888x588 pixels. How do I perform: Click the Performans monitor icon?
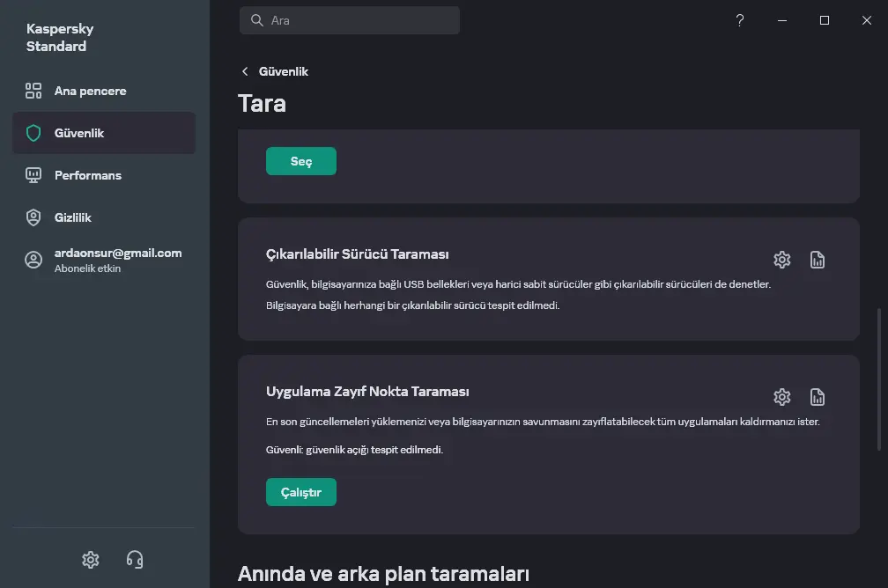coord(33,175)
